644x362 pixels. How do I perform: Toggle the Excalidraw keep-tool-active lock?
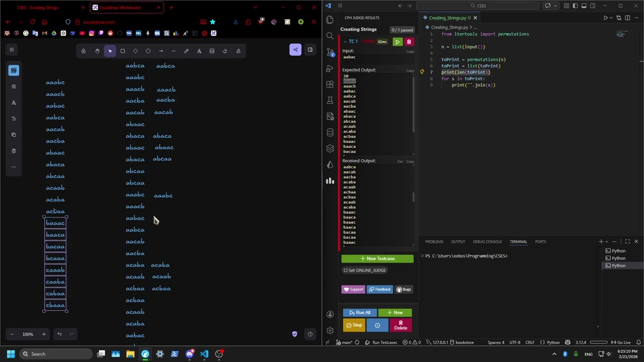(x=84, y=51)
